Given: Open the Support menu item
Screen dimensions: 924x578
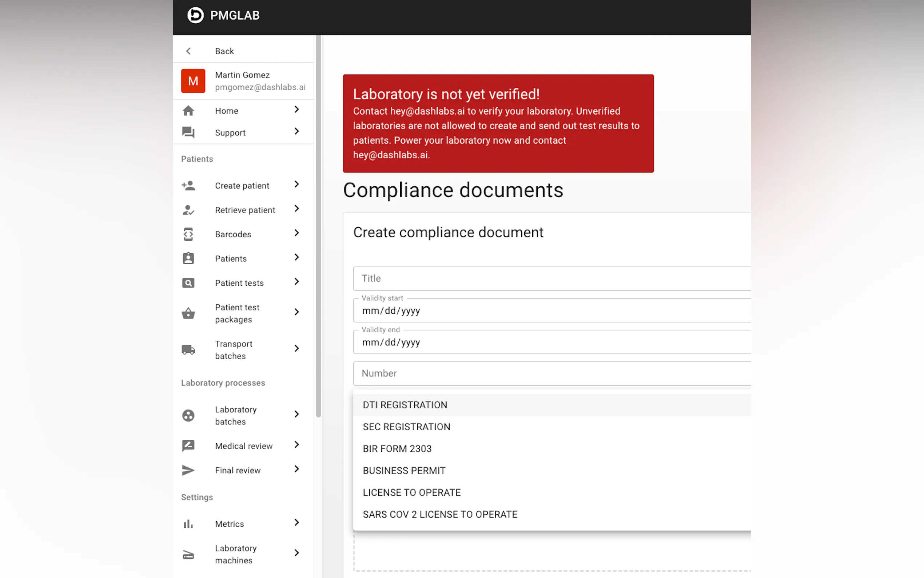Looking at the screenshot, I should [230, 132].
